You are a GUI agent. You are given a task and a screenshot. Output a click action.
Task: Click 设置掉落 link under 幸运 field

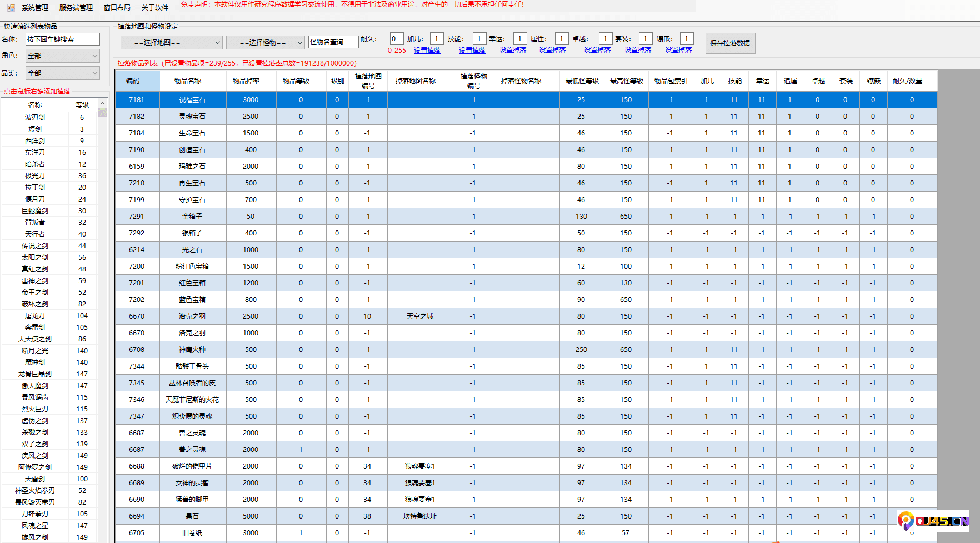coord(513,50)
